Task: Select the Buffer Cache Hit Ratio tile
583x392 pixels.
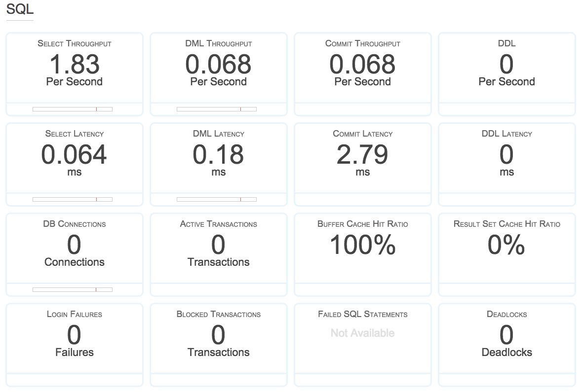Action: click(x=362, y=249)
